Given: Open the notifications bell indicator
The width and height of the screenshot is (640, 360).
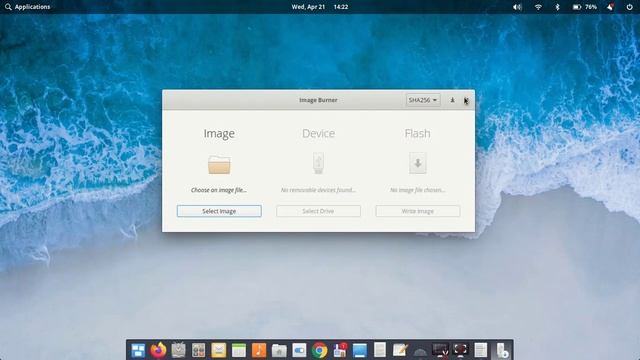Looking at the screenshot, I should click(610, 7).
